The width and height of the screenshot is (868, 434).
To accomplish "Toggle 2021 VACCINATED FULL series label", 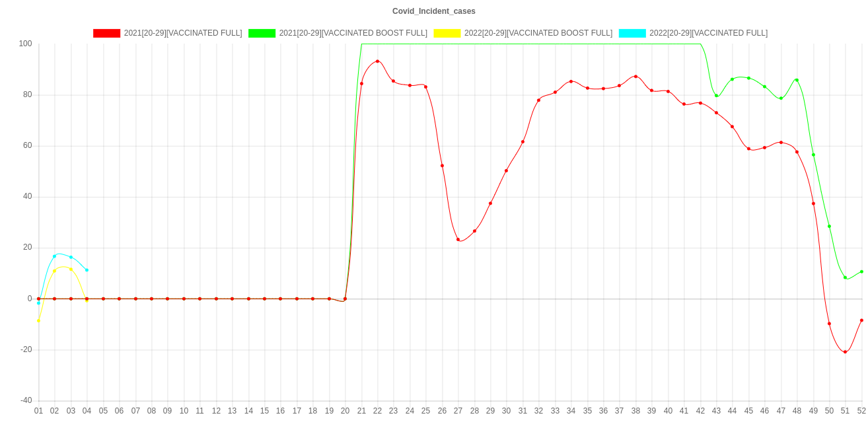I will 182,33.
